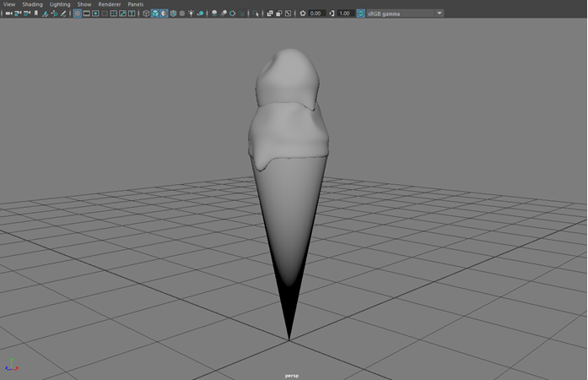Toggle the Shadows icon
The image size is (588, 380).
pos(200,14)
